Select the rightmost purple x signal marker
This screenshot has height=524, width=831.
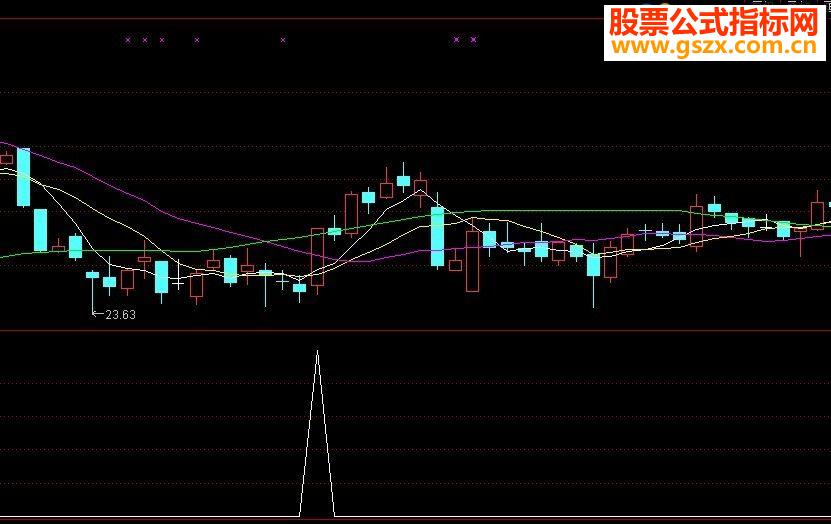(474, 40)
